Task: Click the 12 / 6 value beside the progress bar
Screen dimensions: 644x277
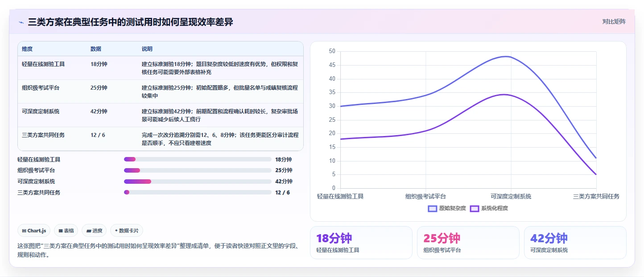Action: pyautogui.click(x=282, y=192)
